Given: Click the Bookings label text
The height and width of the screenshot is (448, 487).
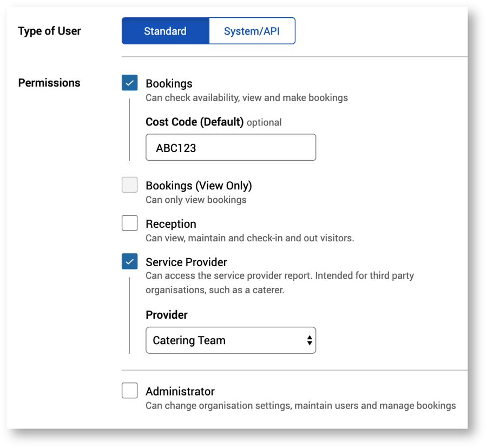Looking at the screenshot, I should point(169,84).
